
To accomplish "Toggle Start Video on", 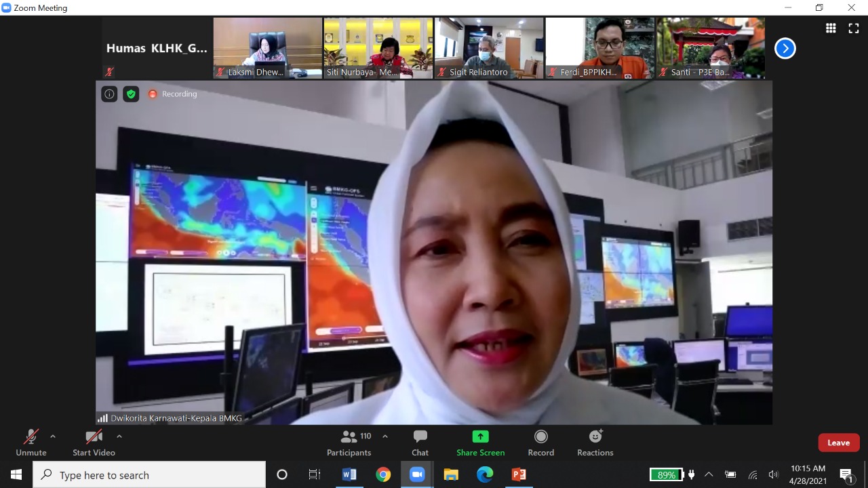I will click(94, 443).
